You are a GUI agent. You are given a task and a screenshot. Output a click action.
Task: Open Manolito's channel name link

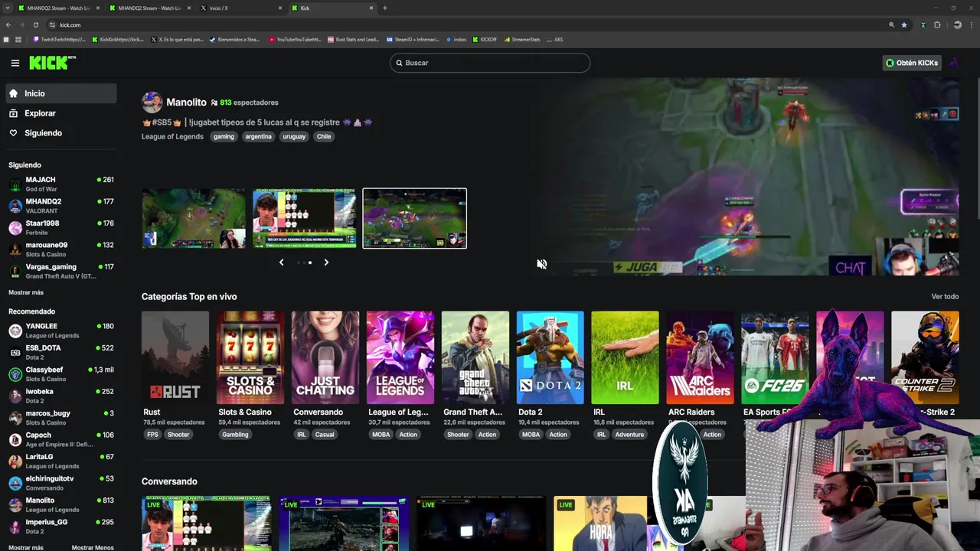click(x=186, y=102)
